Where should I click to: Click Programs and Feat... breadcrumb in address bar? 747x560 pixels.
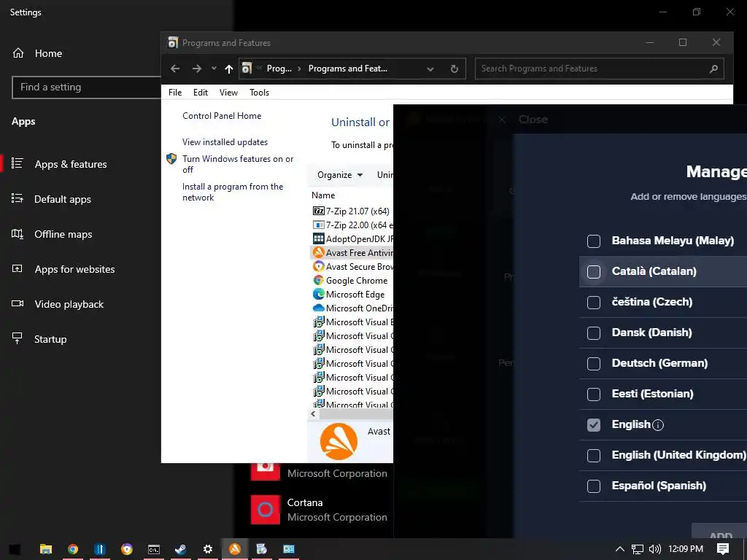348,69
